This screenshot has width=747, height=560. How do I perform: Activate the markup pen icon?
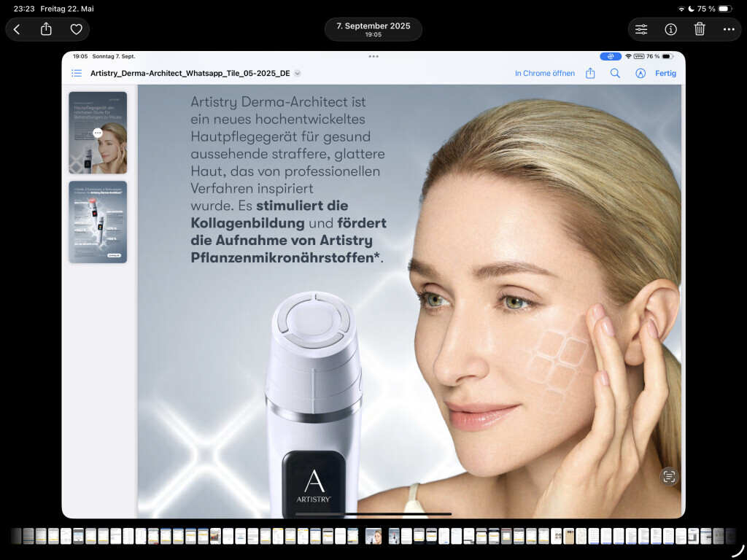640,74
